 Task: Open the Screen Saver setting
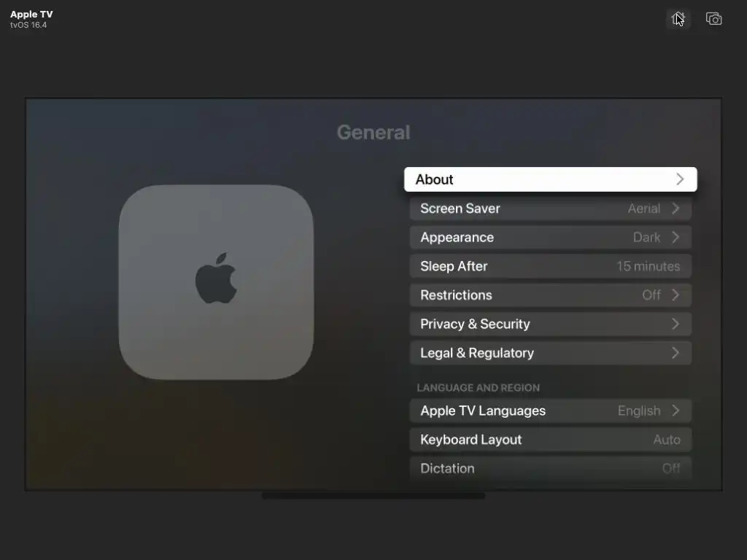(550, 209)
